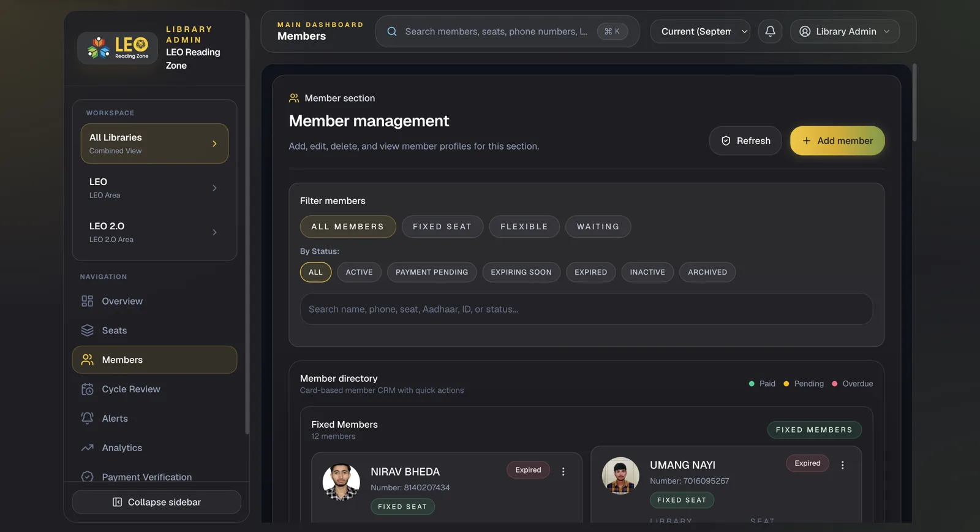Click the member filter search field
Image resolution: width=980 pixels, height=532 pixels.
tap(586, 309)
